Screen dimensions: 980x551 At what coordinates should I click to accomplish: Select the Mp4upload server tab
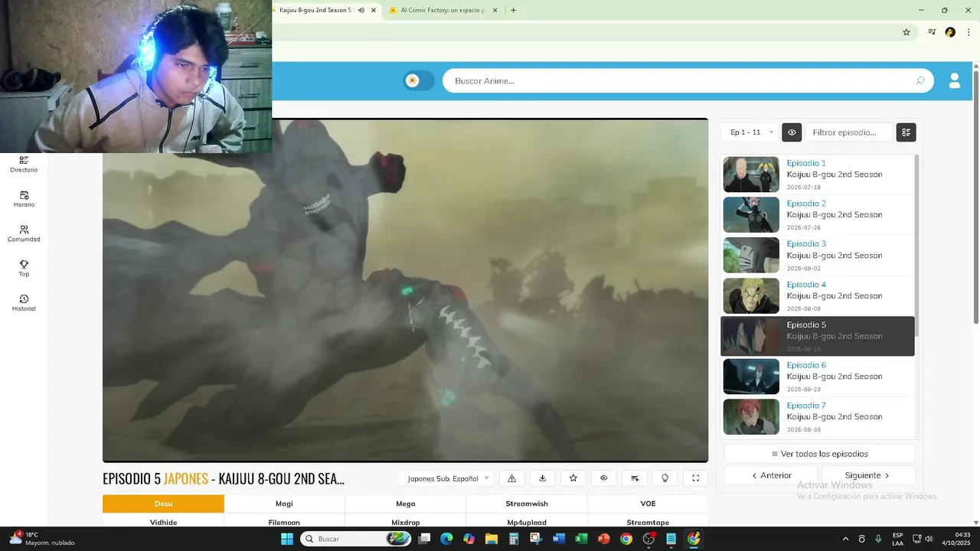click(x=527, y=522)
